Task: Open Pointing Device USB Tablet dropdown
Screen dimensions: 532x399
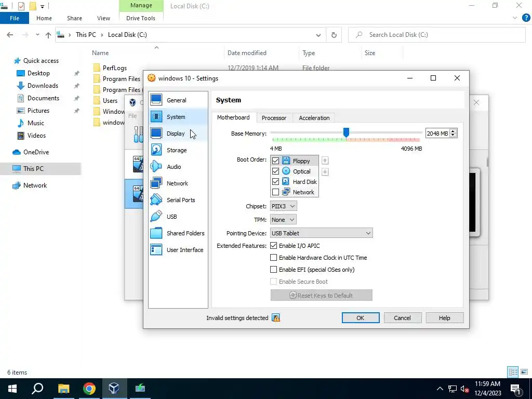Action: click(321, 233)
